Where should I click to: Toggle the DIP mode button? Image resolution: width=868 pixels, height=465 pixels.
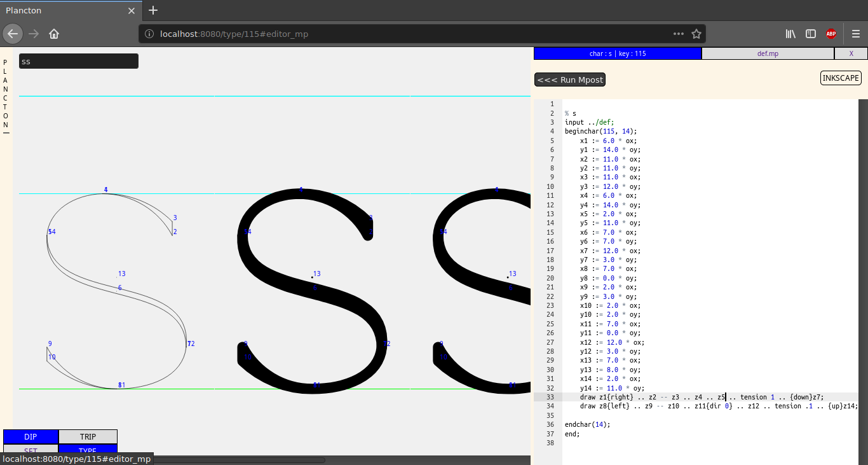pyautogui.click(x=31, y=436)
